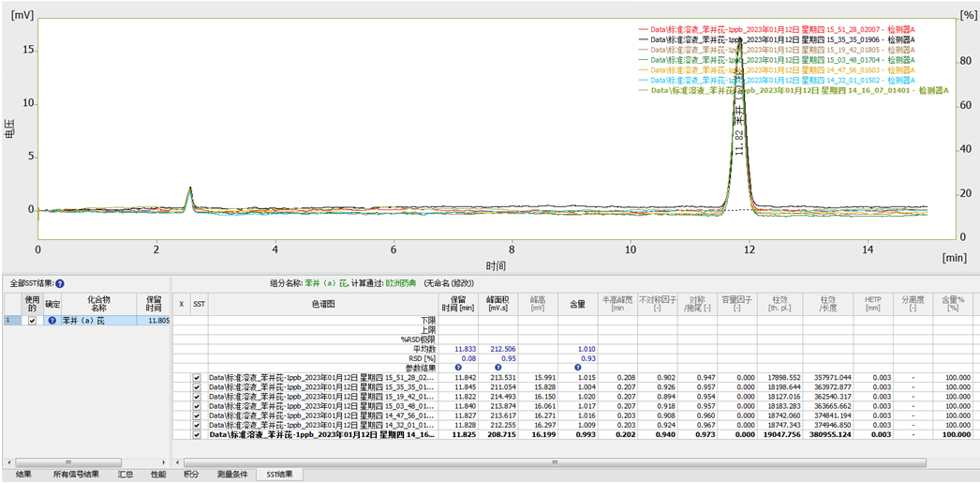Image resolution: width=980 pixels, height=483 pixels.
Task: Select black legend entry 15_35_35_01906
Action: click(777, 39)
